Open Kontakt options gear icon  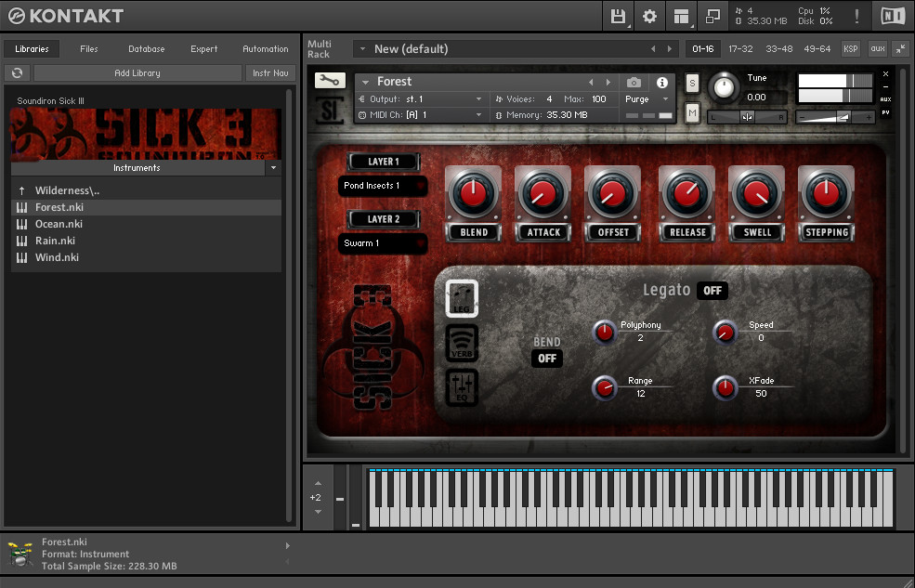click(x=649, y=16)
